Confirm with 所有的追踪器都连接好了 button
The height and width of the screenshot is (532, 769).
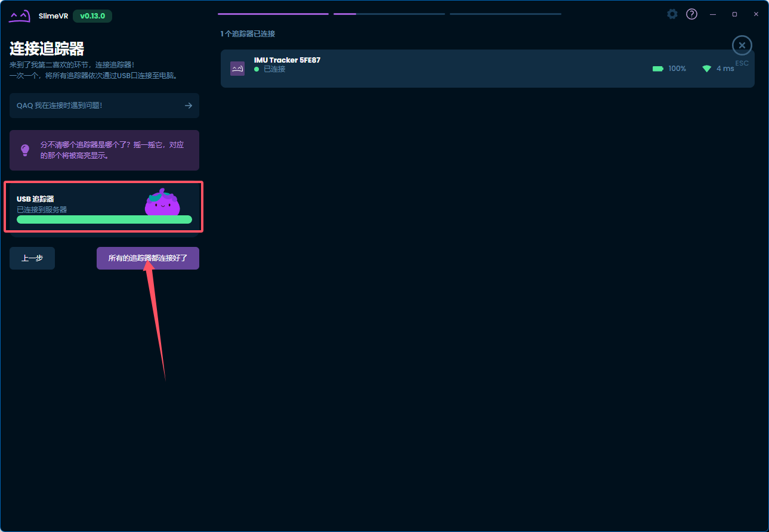pos(148,258)
